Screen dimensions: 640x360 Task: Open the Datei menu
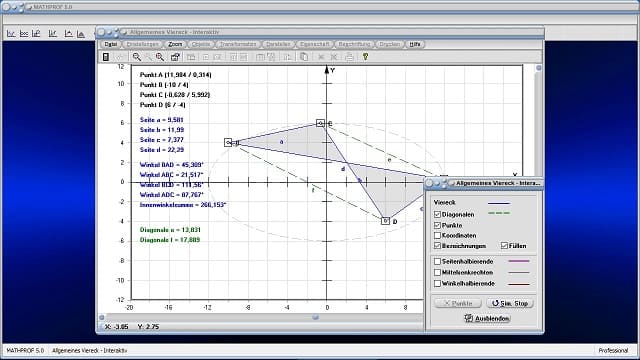110,44
